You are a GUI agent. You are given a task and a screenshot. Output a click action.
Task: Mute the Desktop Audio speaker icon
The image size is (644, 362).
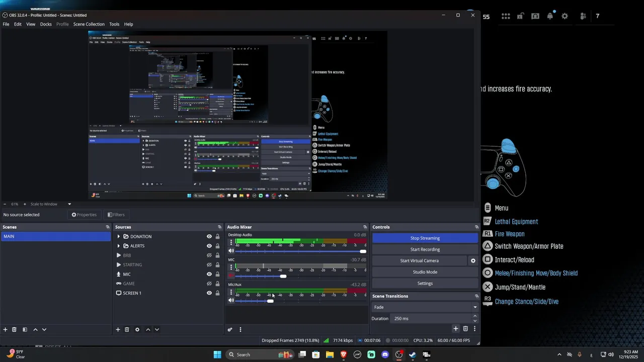231,251
